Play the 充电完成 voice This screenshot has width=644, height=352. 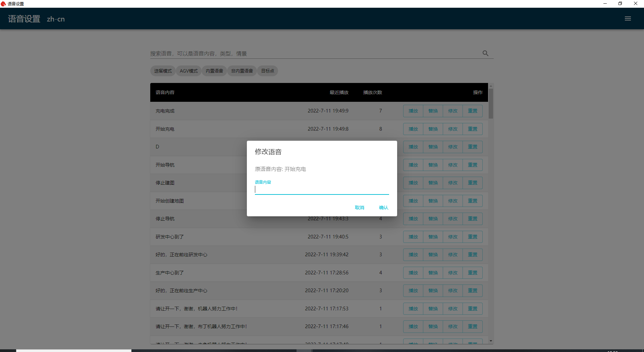pos(413,111)
